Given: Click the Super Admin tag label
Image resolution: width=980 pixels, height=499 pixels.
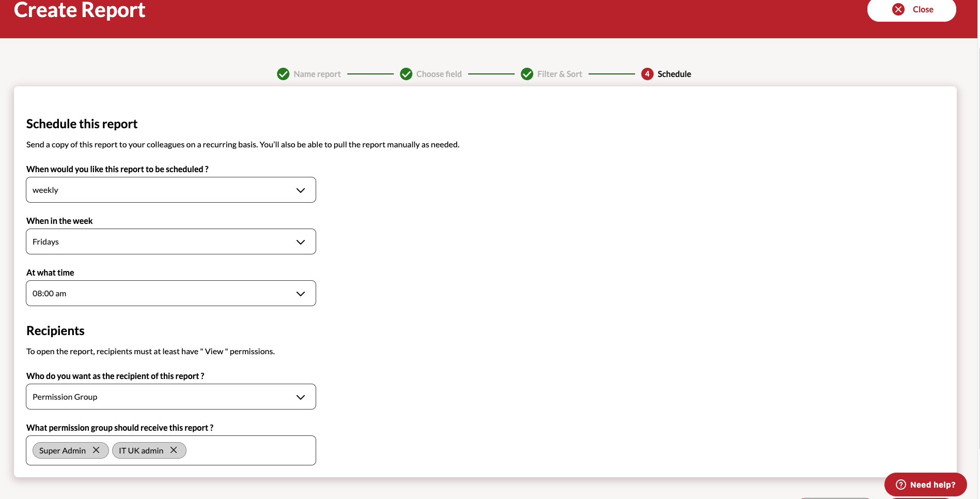Looking at the screenshot, I should coord(63,450).
